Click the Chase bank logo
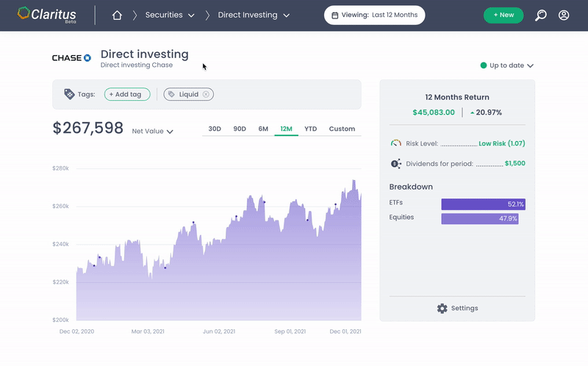 [x=71, y=57]
